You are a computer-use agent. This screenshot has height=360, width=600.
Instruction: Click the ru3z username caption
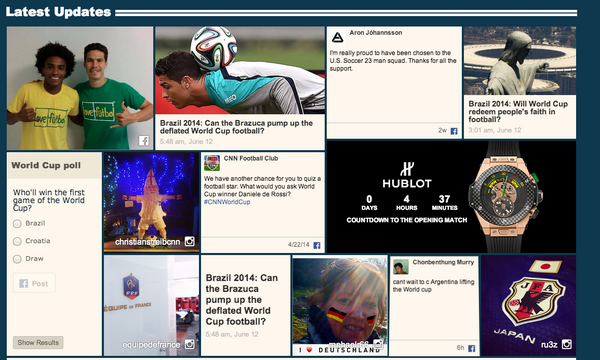point(549,344)
